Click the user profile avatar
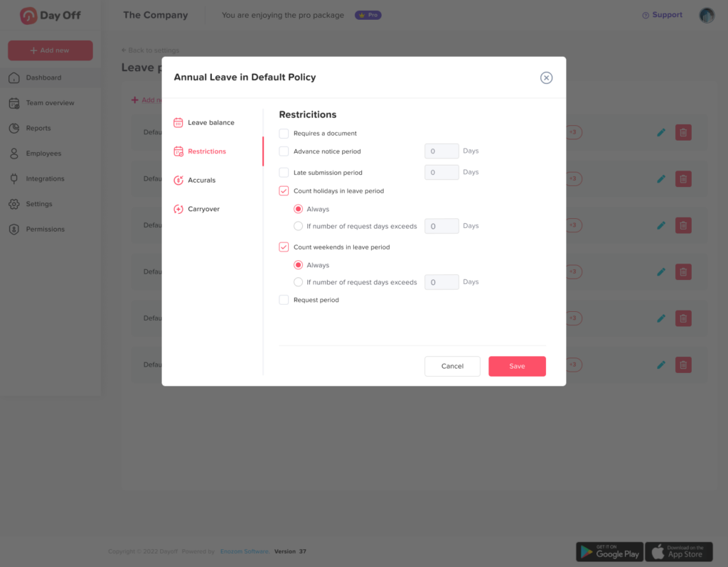 [x=707, y=16]
